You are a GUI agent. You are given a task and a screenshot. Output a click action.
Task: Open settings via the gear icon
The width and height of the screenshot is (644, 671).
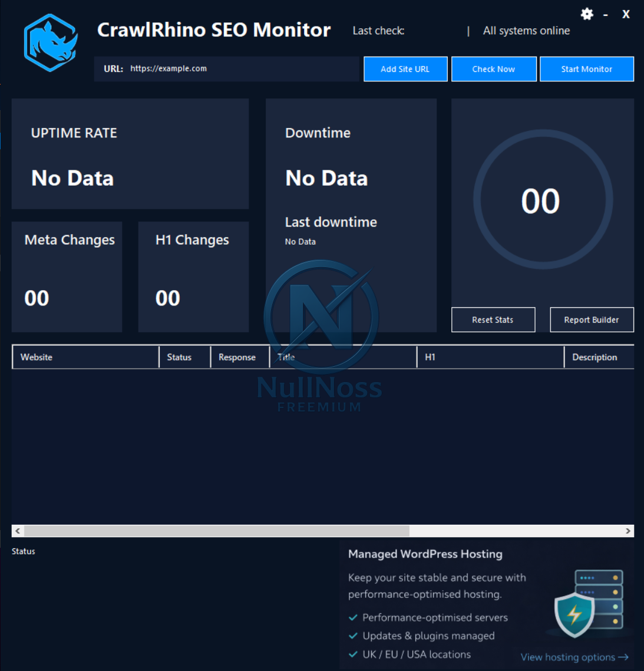[587, 14]
